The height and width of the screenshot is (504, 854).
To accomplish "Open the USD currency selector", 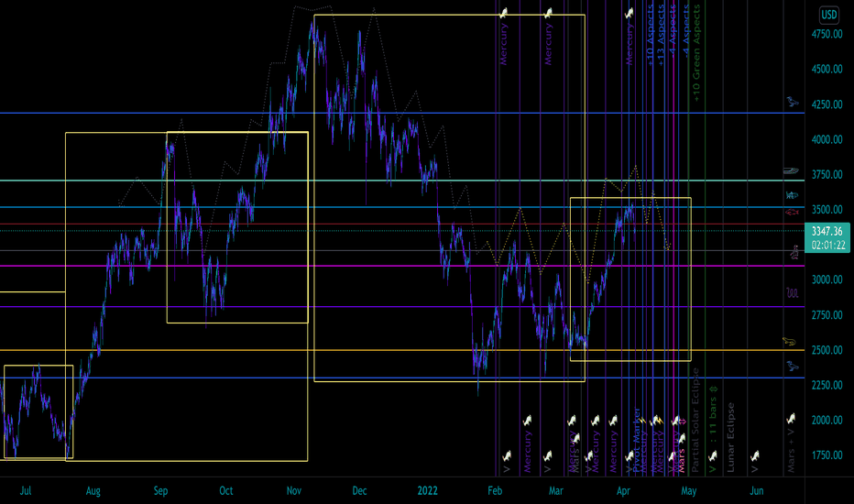I will [x=829, y=15].
